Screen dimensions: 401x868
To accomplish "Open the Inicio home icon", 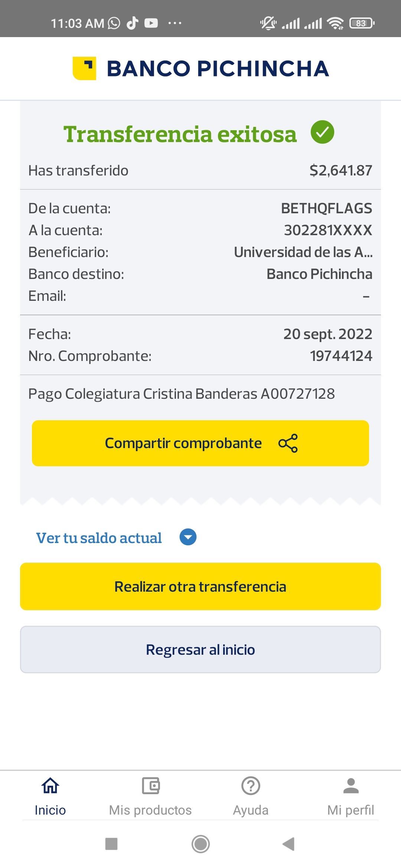I will [50, 786].
